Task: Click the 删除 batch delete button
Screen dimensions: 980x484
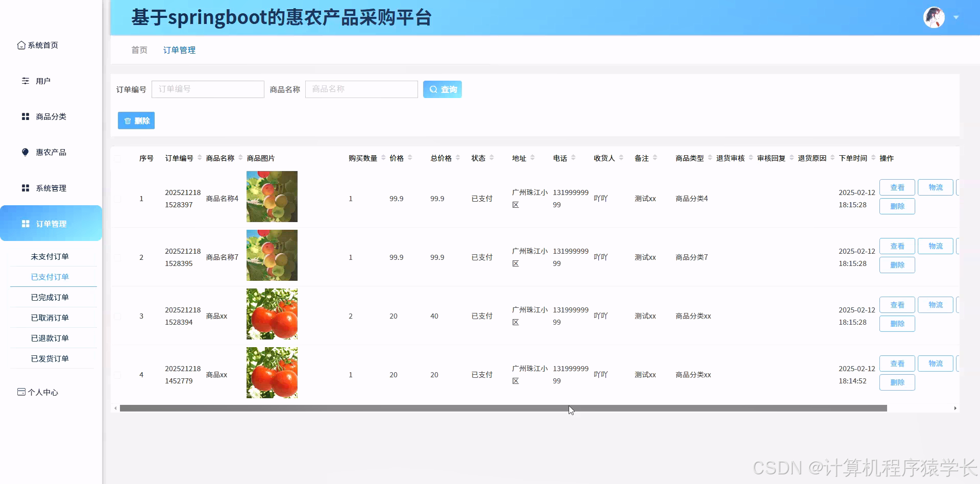Action: (x=136, y=120)
